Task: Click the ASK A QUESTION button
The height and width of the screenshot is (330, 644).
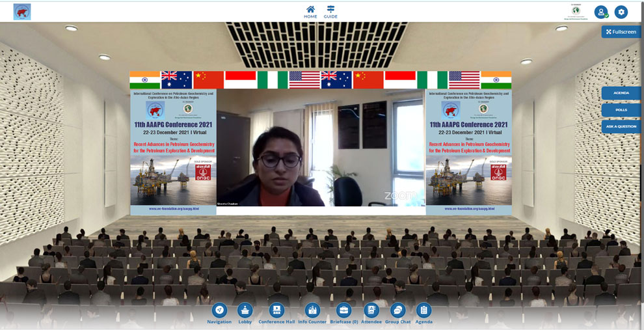Action: tap(621, 126)
